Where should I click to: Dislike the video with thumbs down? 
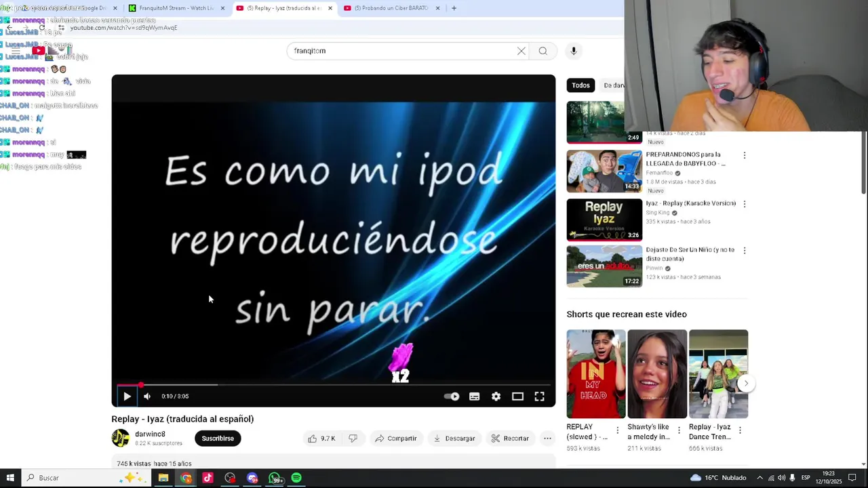353,439
